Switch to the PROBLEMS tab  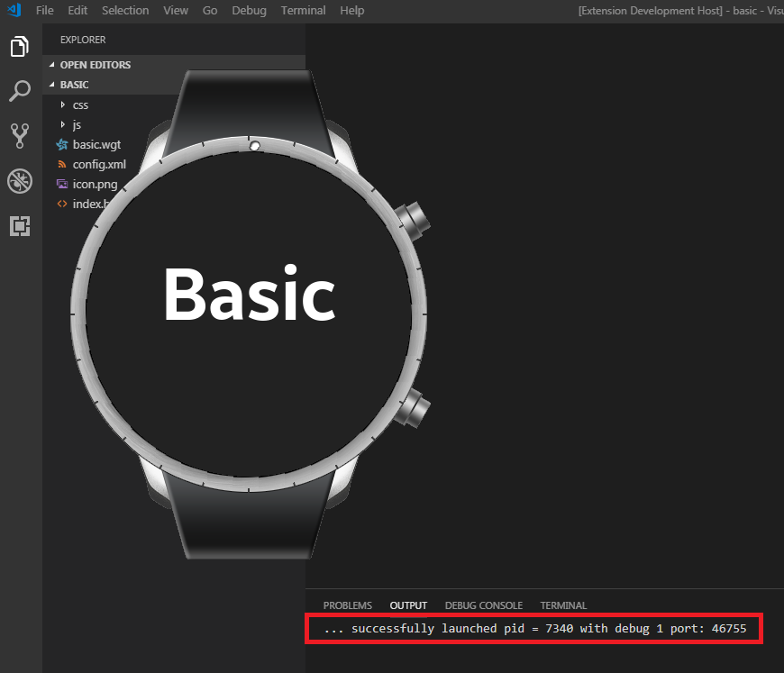[347, 605]
